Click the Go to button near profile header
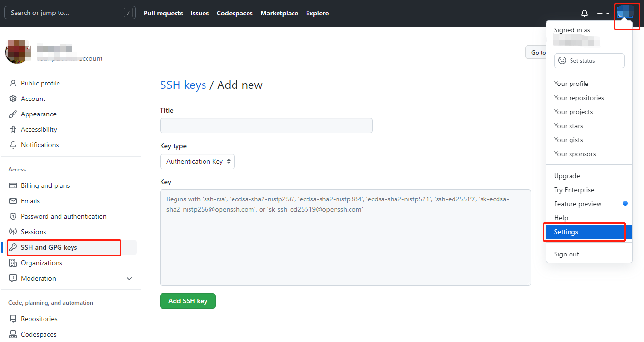Screen dimensions: 644x342 pyautogui.click(x=536, y=52)
